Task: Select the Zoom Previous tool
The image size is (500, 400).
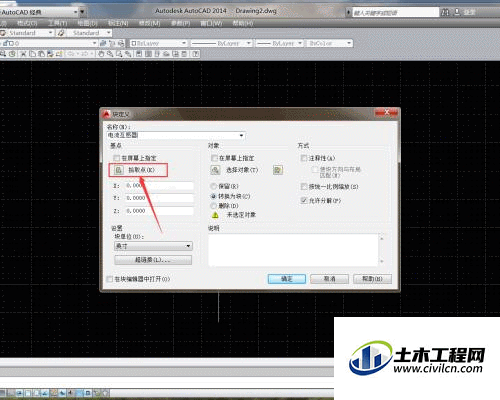Action: [127, 53]
